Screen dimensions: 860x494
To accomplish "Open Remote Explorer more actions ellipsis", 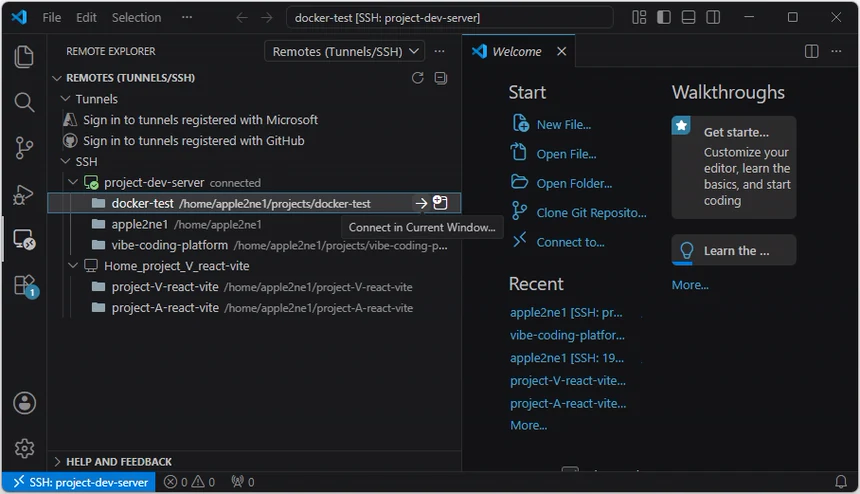I will (439, 52).
